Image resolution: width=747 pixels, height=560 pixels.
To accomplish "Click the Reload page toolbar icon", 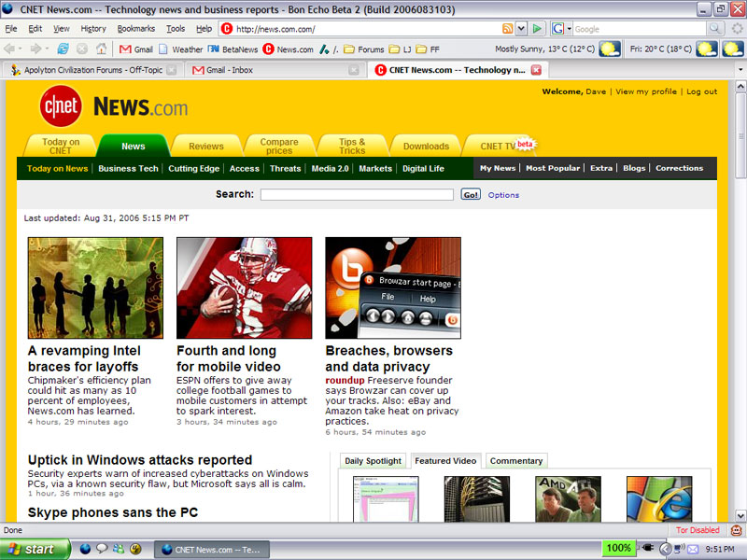I will 63,49.
